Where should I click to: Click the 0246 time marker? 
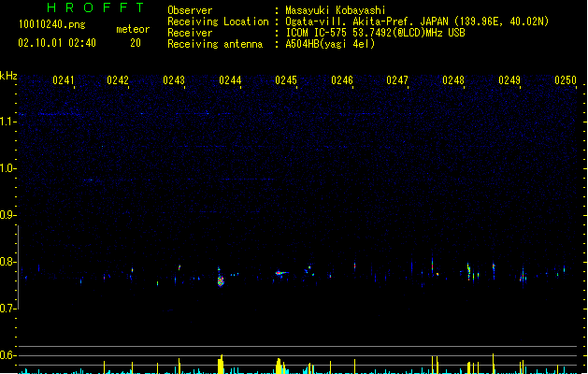tap(342, 80)
